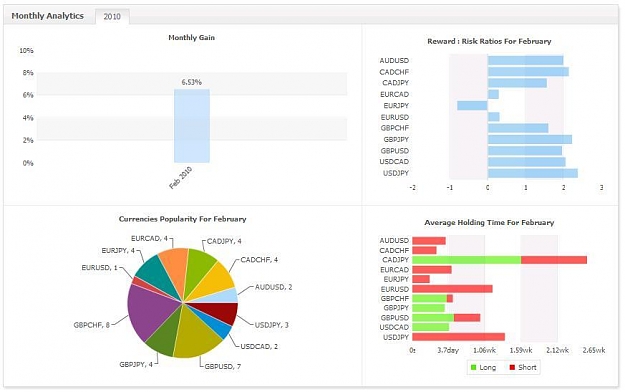Click the 'EURUSD, 1' pie label
The image size is (625, 392).
pos(100,268)
